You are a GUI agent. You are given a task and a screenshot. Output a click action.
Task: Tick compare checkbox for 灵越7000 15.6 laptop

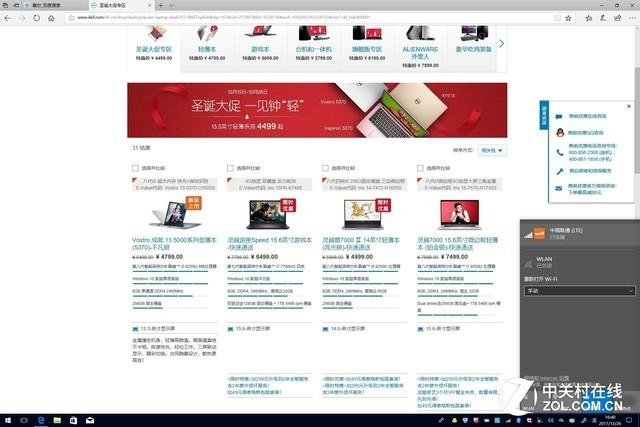[420, 168]
